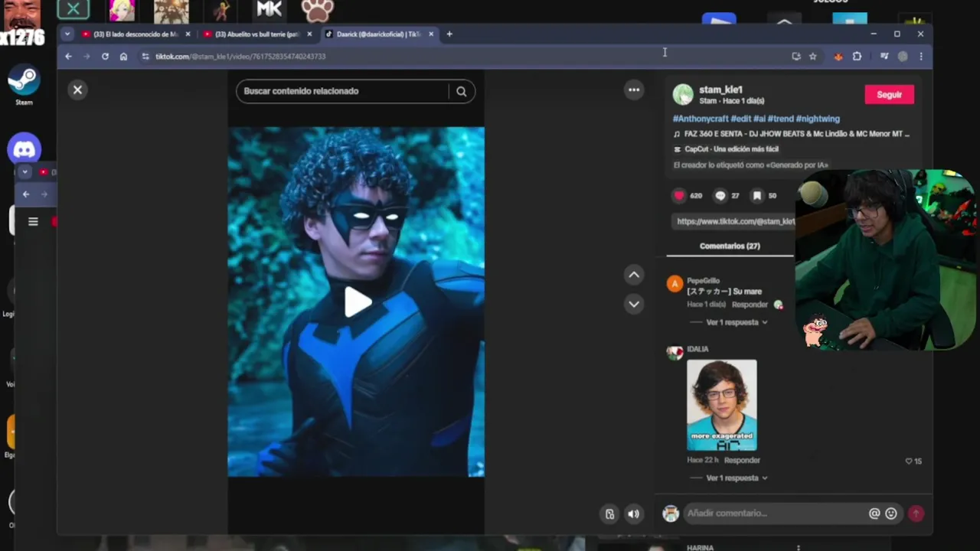The height and width of the screenshot is (551, 980).
Task: Click the orange extension icon in toolbar
Action: (838, 56)
